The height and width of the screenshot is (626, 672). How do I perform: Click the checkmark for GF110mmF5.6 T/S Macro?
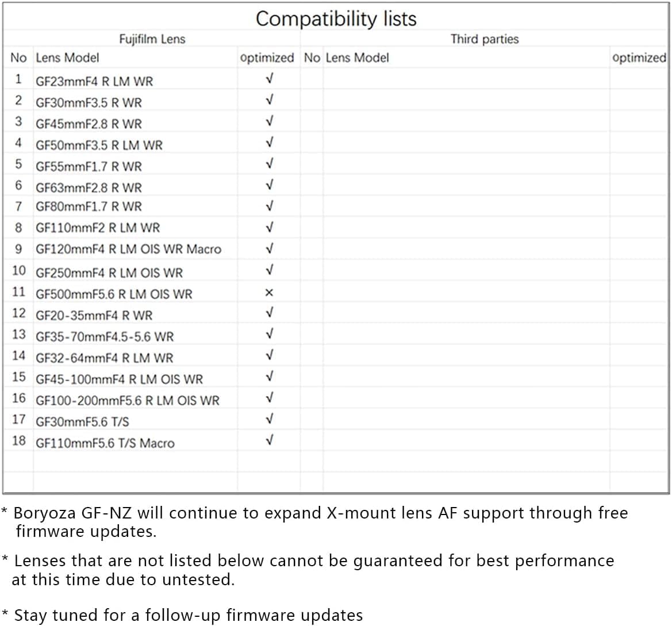[x=269, y=440]
